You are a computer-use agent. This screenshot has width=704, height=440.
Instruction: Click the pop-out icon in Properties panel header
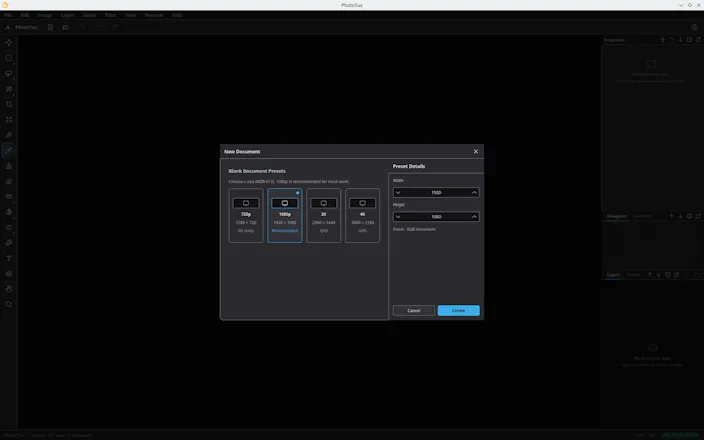(x=698, y=40)
